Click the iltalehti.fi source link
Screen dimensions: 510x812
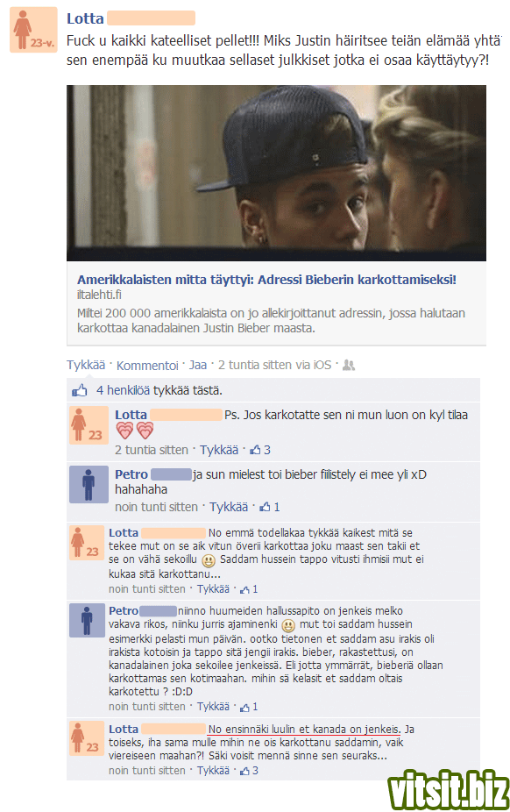click(x=99, y=295)
